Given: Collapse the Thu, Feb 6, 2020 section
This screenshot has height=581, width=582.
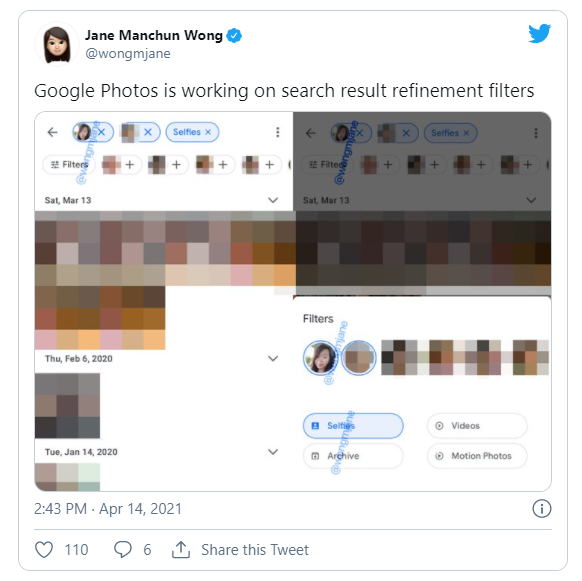Looking at the screenshot, I should 273,359.
